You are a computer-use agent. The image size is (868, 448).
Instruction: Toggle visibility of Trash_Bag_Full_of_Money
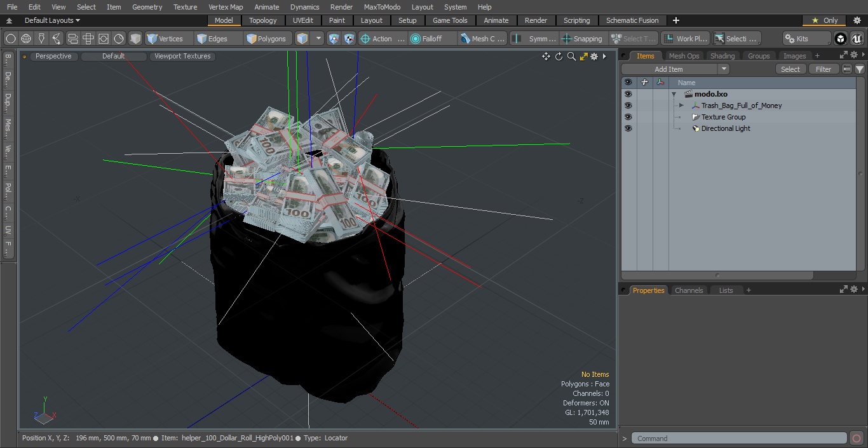point(628,105)
